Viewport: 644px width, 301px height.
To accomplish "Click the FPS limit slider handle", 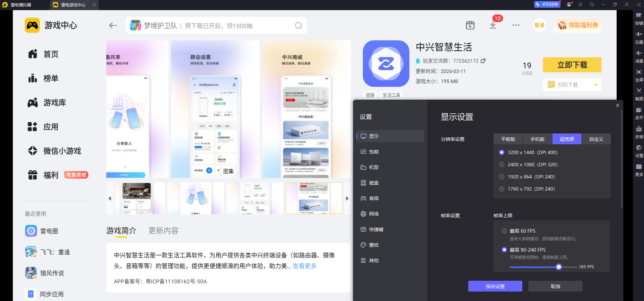I will (559, 267).
